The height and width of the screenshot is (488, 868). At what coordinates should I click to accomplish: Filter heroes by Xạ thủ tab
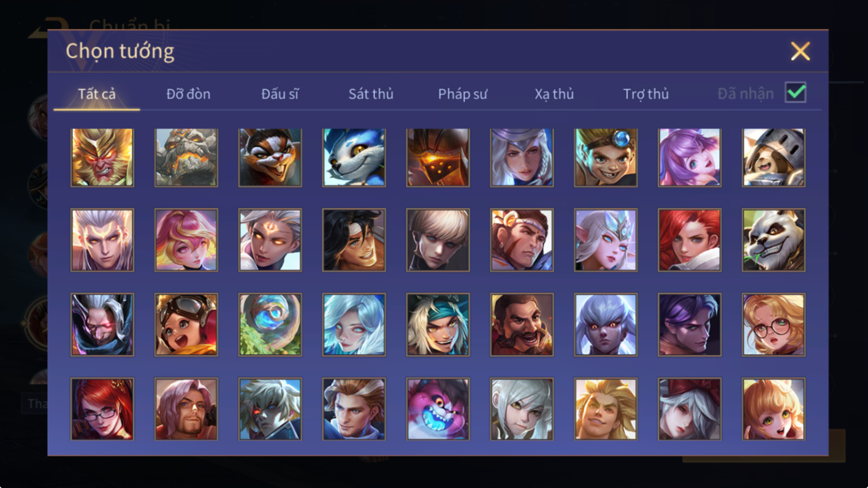point(554,94)
